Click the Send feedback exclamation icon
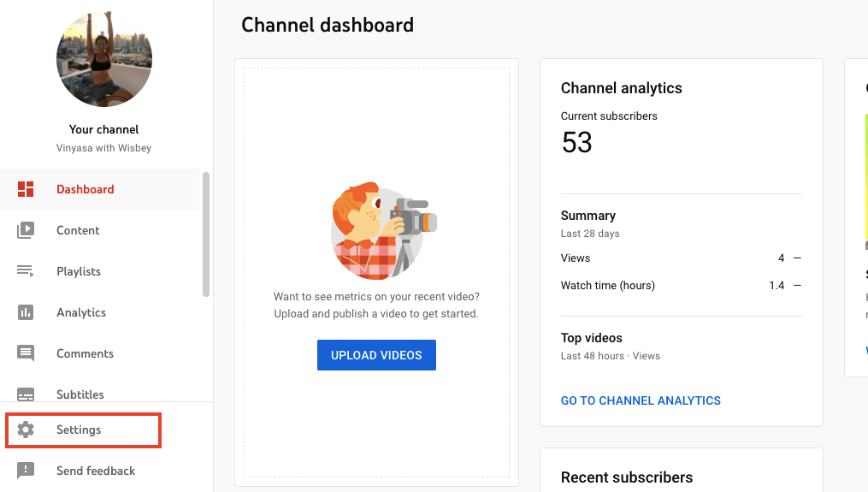Screen dimensions: 868x492 (26, 471)
